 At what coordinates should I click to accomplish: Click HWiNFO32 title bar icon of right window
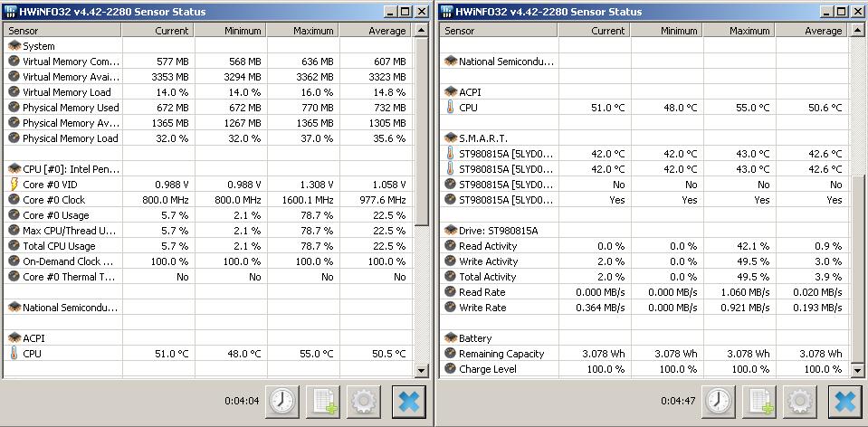(x=446, y=12)
